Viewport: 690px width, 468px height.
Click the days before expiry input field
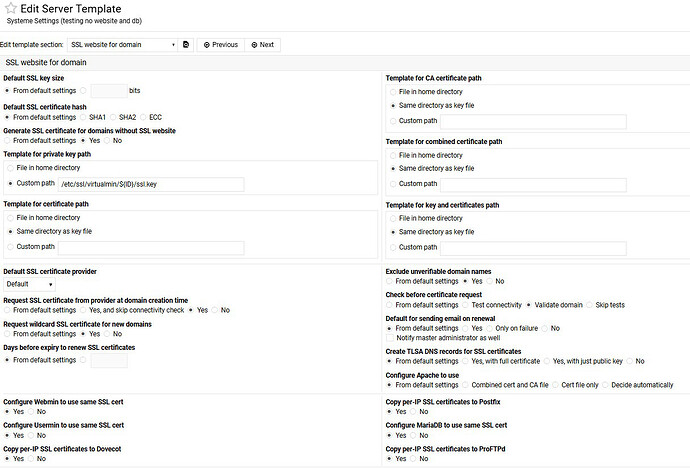[x=108, y=360]
